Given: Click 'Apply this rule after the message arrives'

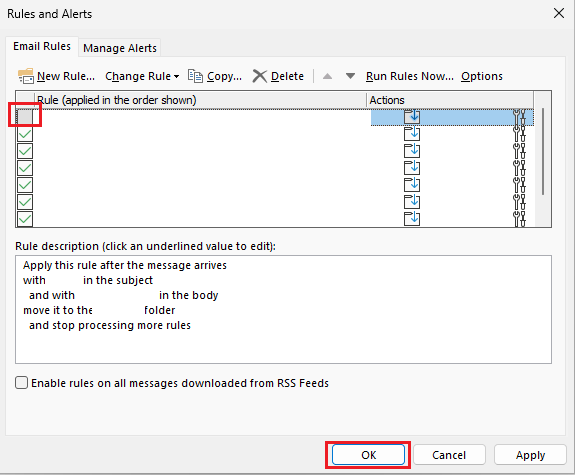Looking at the screenshot, I should click(125, 265).
